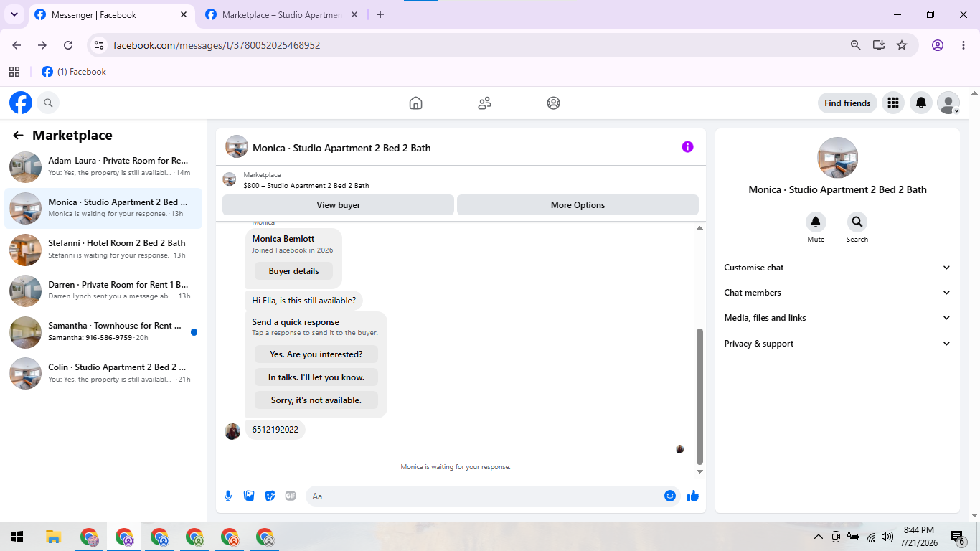Open the Windows notification center icon
Image resolution: width=980 pixels, height=551 pixels.
(958, 537)
